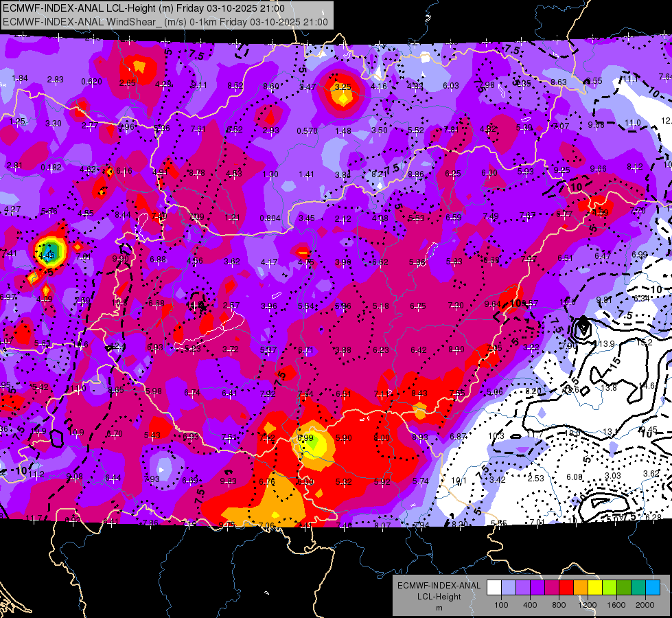
Task: Click the legend label 400
Action: pos(530,605)
